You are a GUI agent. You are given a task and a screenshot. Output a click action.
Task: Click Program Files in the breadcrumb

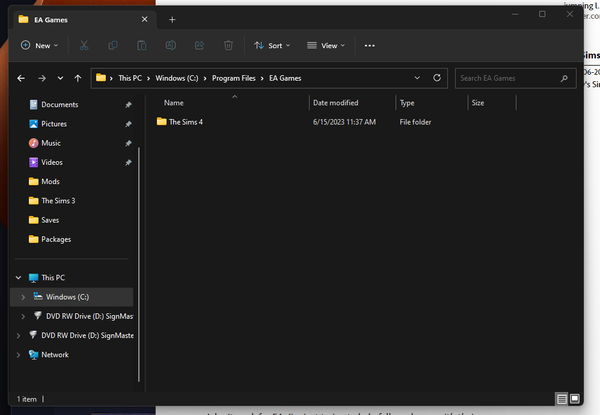[233, 78]
